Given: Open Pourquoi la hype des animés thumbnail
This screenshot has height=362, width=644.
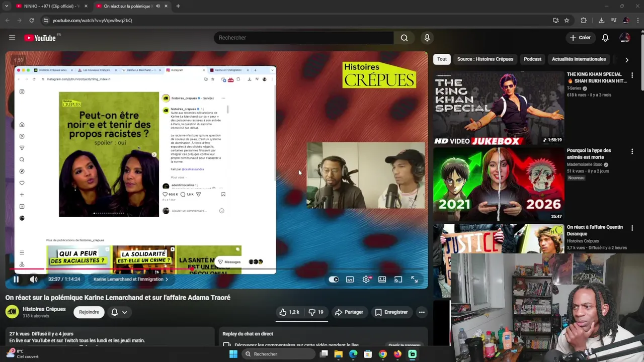Looking at the screenshot, I should click(x=499, y=184).
